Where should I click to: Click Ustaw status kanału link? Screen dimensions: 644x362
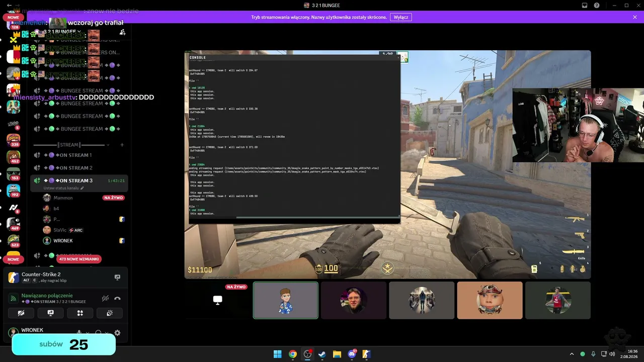click(64, 188)
